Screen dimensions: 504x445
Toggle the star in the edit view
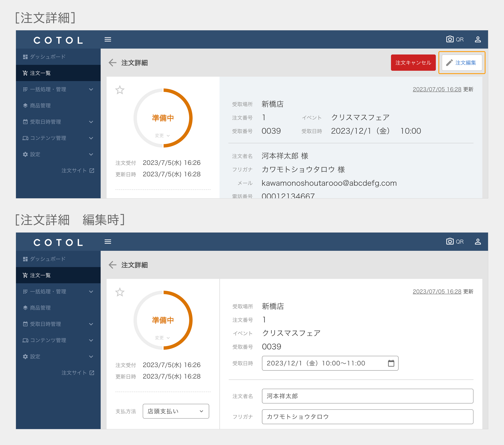point(120,293)
